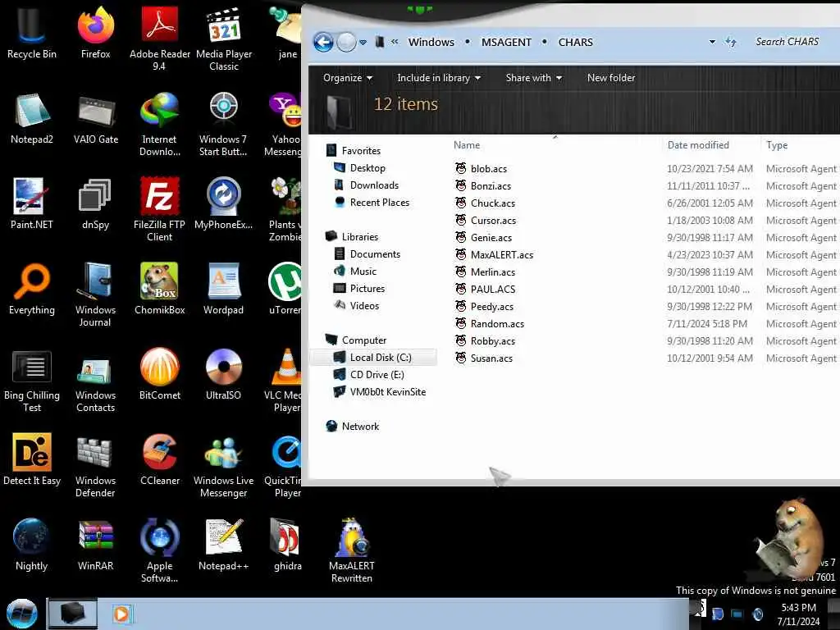840x630 pixels.
Task: Sort files by Name column header
Action: click(555, 145)
